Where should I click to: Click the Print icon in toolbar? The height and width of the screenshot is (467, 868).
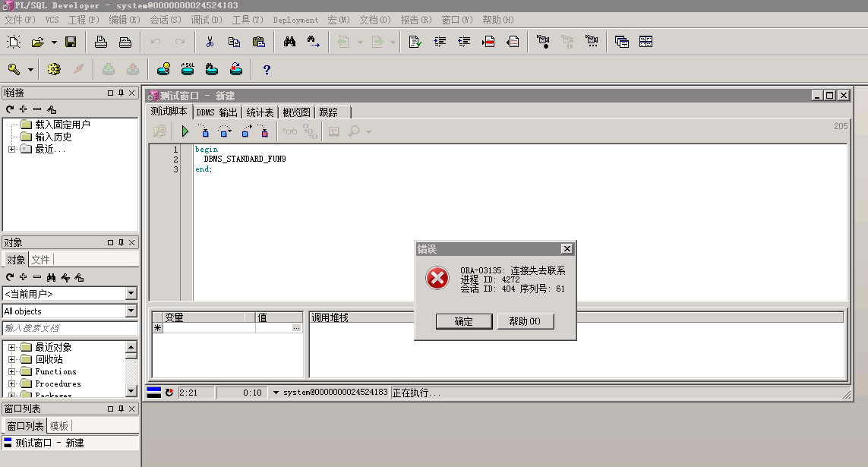coord(100,42)
